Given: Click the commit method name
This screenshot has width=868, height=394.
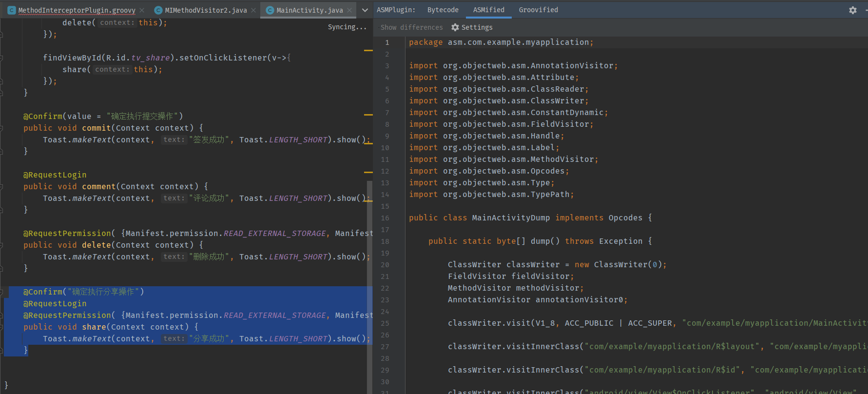Looking at the screenshot, I should pyautogui.click(x=96, y=128).
